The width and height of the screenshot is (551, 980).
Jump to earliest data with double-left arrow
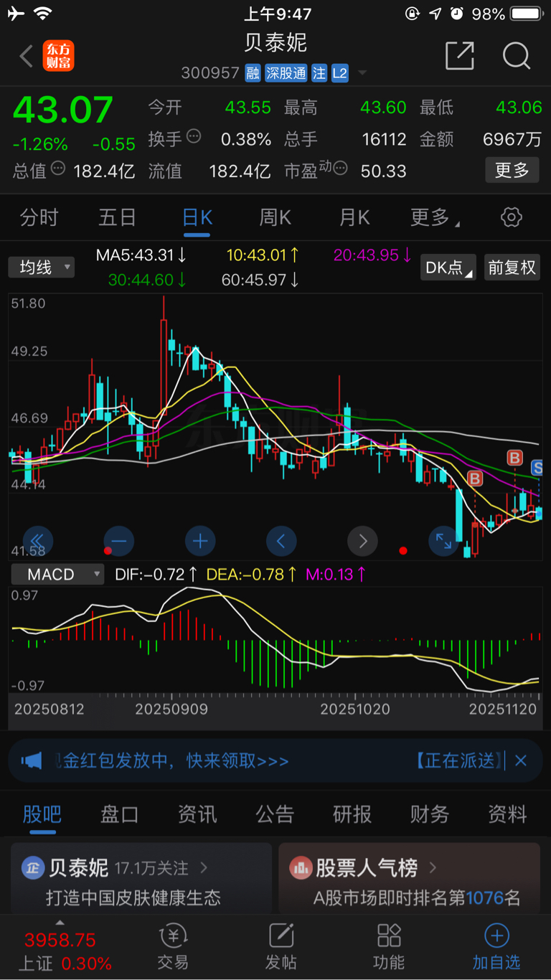coord(38,541)
